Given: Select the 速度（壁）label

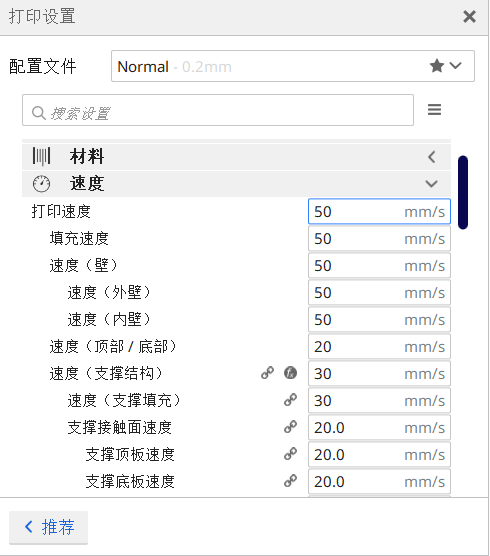Looking at the screenshot, I should pyautogui.click(x=84, y=265).
